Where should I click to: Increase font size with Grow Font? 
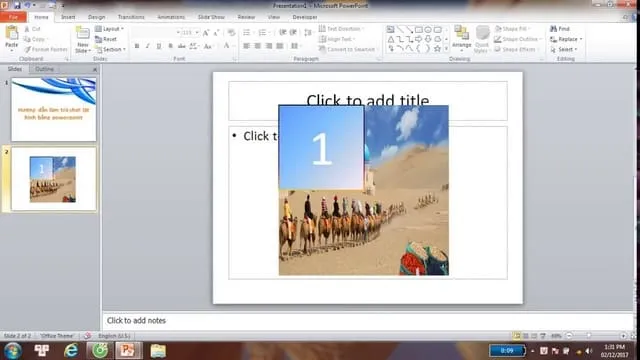tap(206, 33)
